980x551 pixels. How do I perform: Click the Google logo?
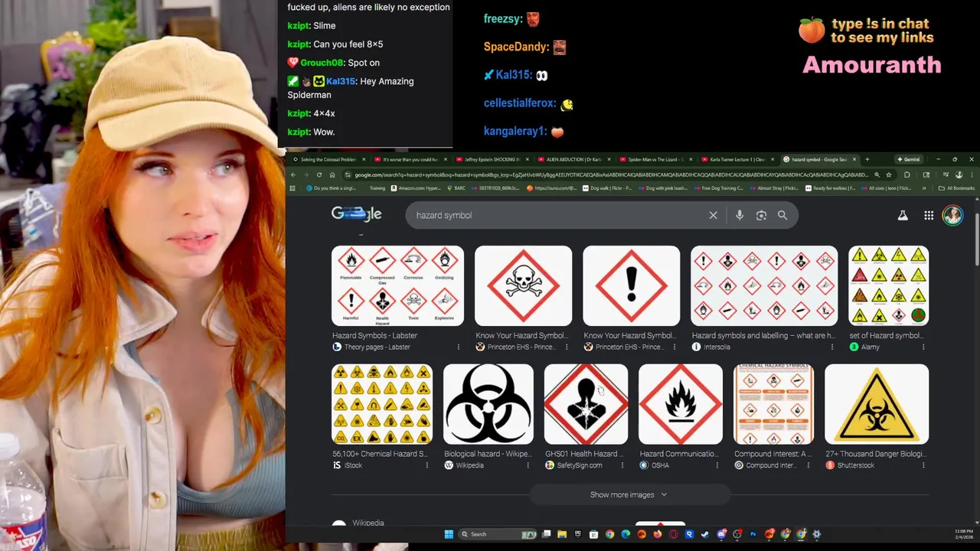click(x=356, y=214)
